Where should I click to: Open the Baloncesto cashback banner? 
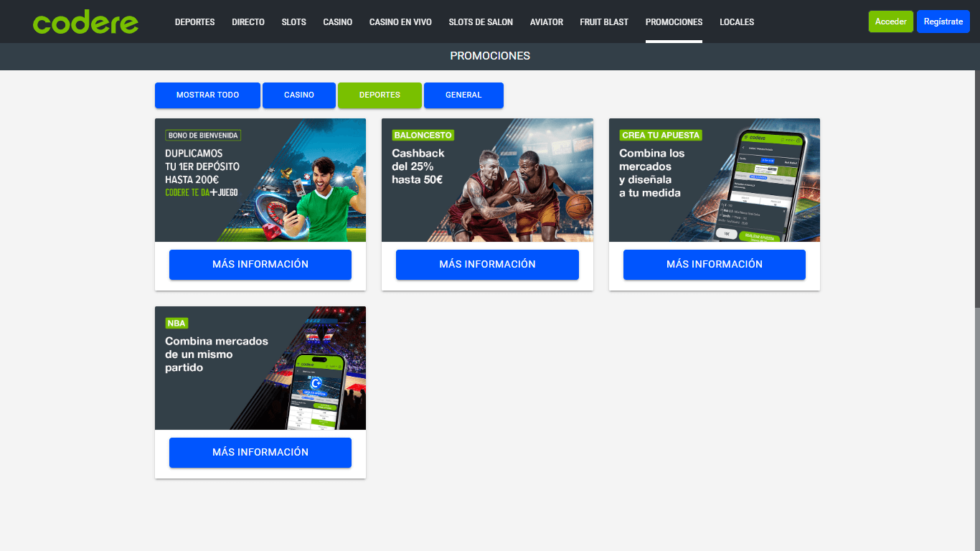[487, 180]
